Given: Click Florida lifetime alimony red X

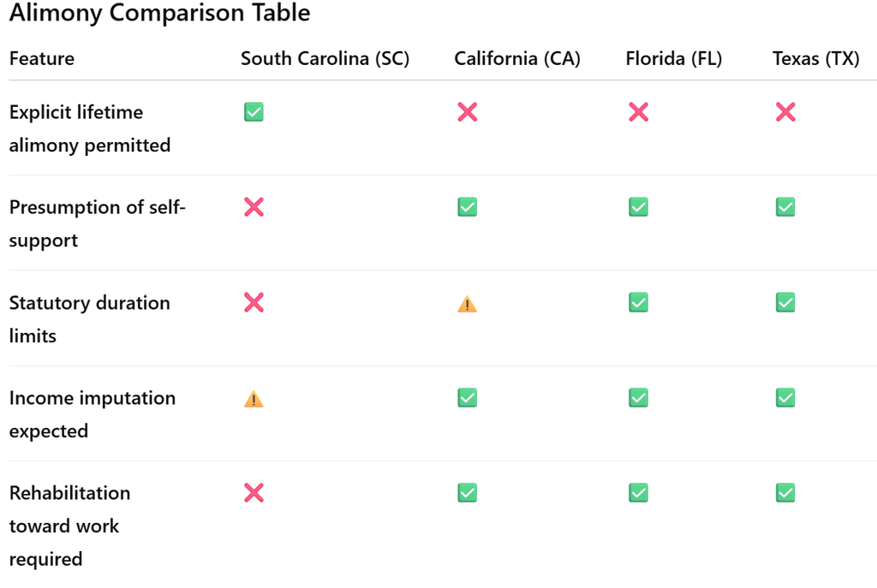Looking at the screenshot, I should point(638,112).
